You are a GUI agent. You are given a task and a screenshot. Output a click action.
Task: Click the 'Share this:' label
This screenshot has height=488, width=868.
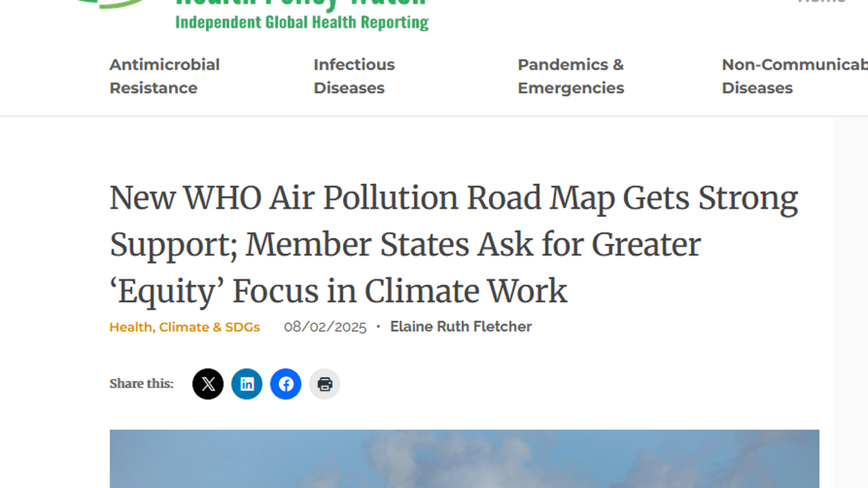click(x=142, y=384)
